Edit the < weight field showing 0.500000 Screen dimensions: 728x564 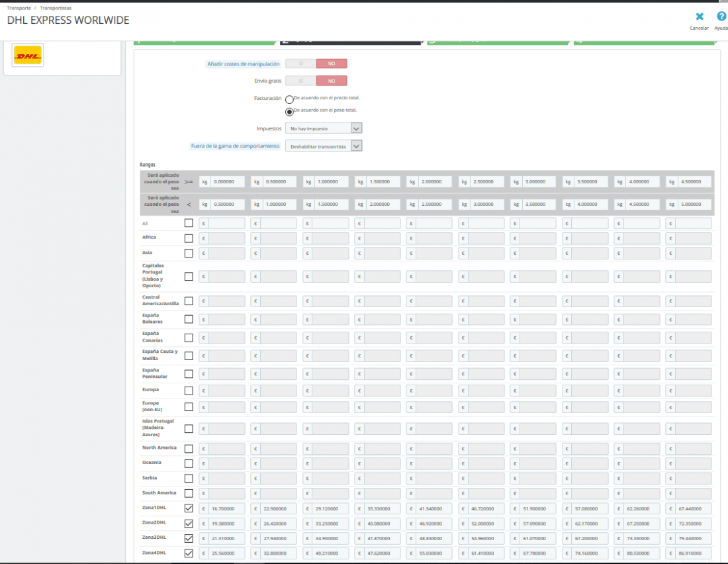[227, 205]
